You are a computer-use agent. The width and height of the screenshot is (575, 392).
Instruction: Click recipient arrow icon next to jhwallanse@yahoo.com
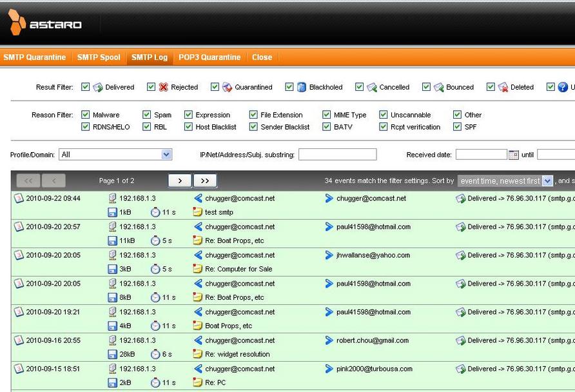coord(329,255)
